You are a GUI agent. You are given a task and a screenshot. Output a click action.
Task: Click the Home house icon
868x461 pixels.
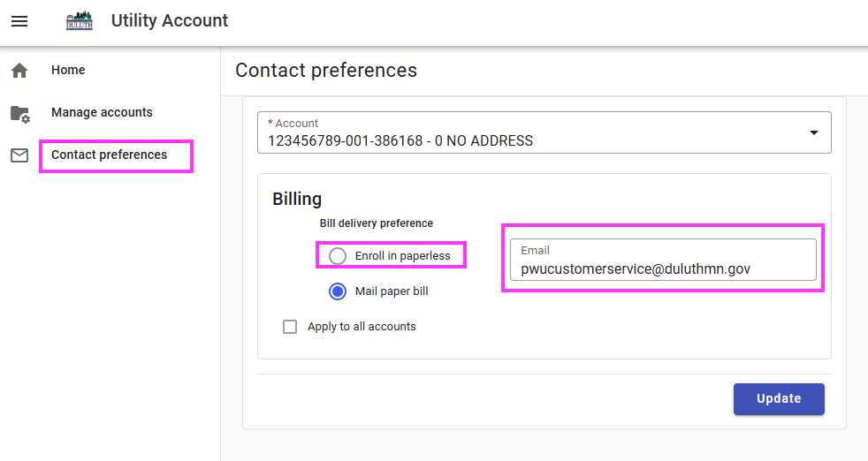click(x=19, y=71)
